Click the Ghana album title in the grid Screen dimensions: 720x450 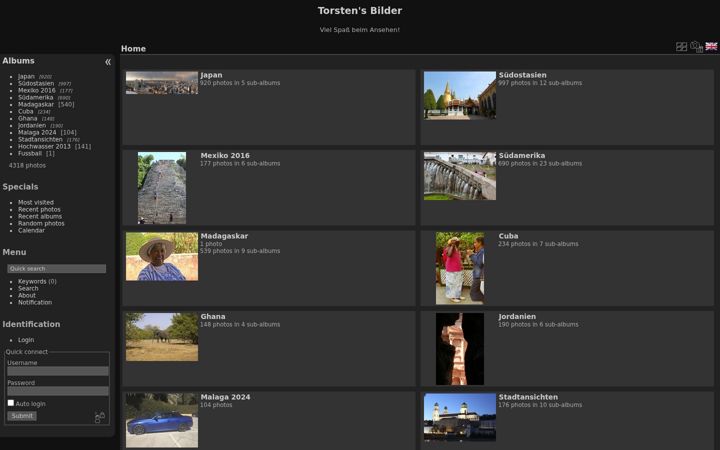click(x=213, y=316)
